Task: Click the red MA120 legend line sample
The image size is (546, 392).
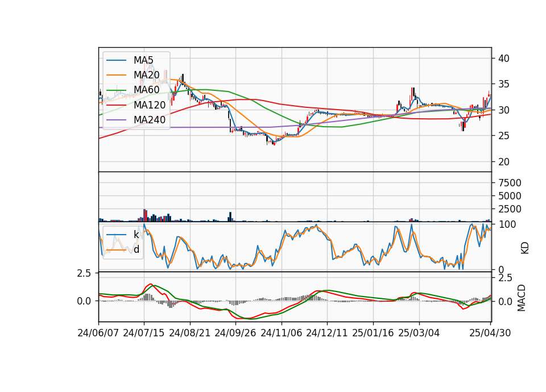Action: click(116, 105)
